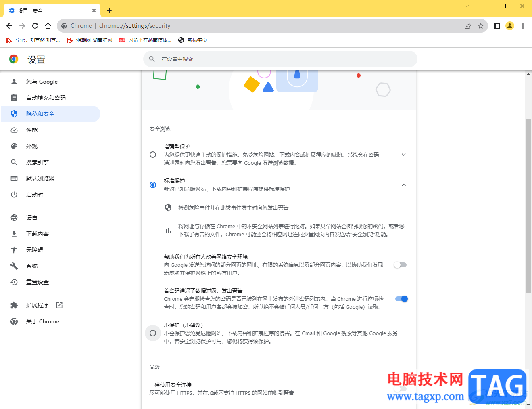This screenshot has height=409, width=532.
Task: Click the 无障碍 accessibility icon
Action: pos(14,250)
